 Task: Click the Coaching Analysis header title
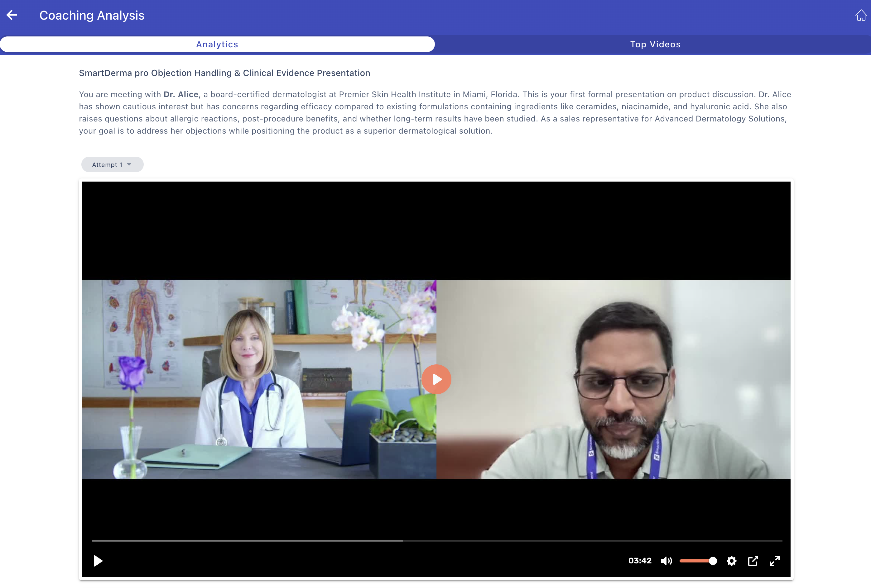tap(92, 15)
